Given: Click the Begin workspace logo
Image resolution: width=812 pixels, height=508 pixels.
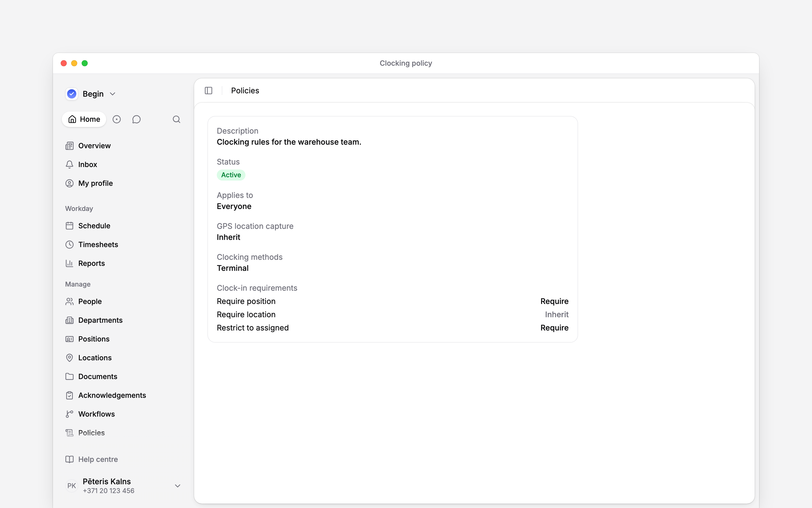Looking at the screenshot, I should point(72,94).
